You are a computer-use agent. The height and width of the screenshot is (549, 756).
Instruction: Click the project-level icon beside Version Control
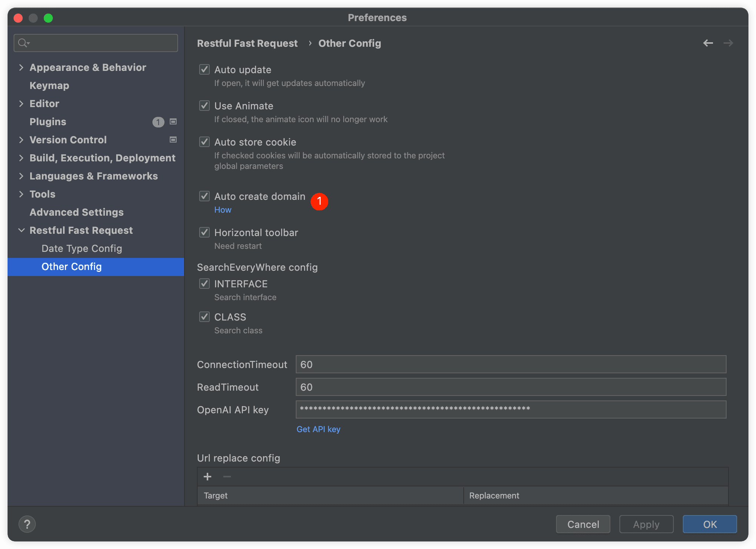[173, 140]
